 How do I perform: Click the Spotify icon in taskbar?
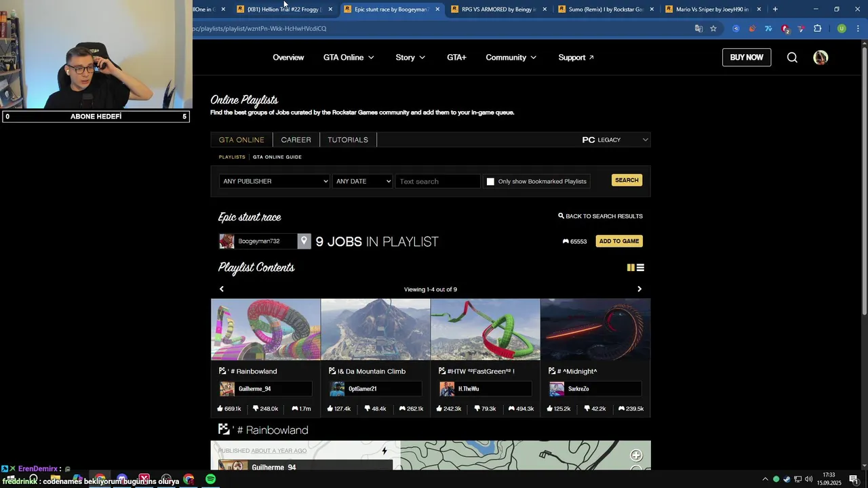coord(211,479)
